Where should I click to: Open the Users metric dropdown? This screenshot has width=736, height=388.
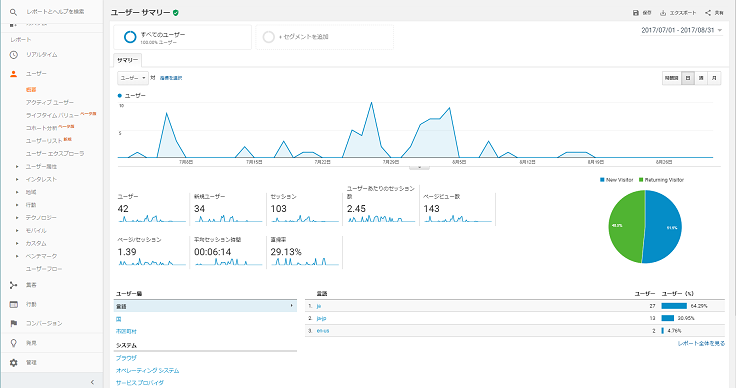click(133, 78)
